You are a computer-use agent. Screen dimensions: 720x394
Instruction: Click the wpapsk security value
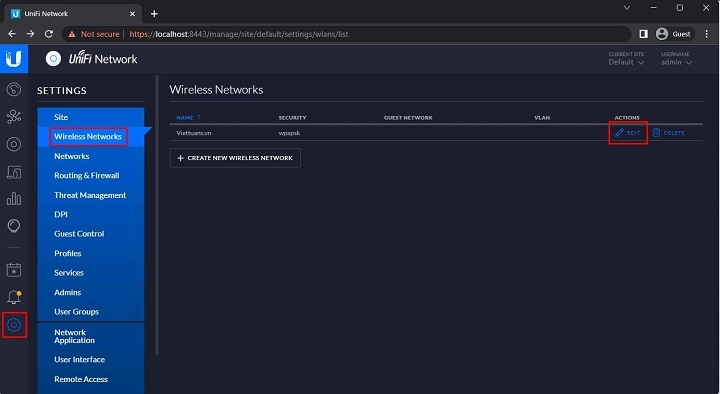tap(289, 133)
